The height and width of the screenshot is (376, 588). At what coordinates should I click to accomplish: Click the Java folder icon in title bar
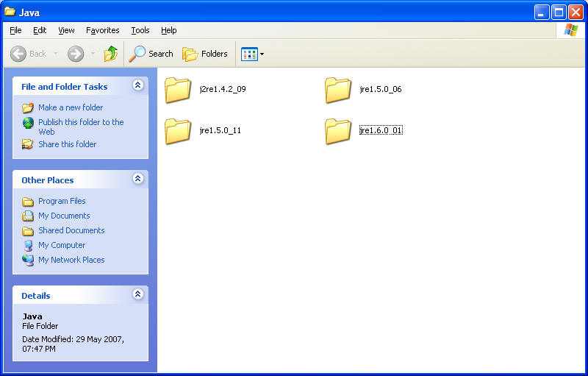pos(10,12)
